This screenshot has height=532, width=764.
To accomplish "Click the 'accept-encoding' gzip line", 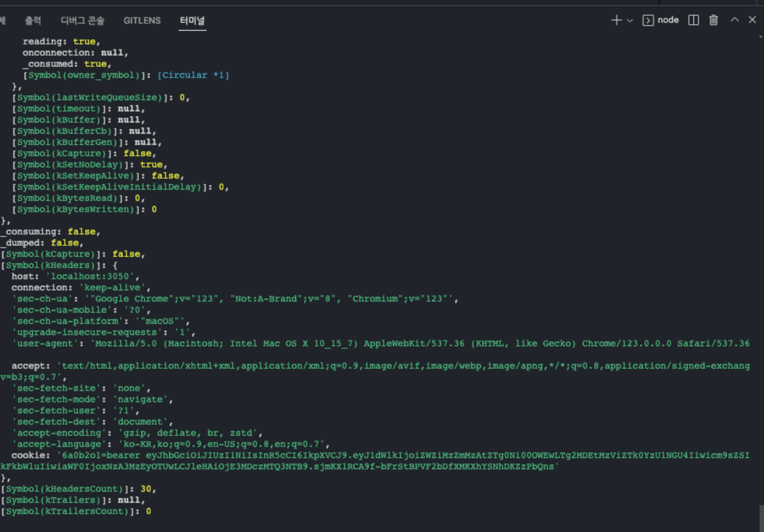I will point(137,433).
